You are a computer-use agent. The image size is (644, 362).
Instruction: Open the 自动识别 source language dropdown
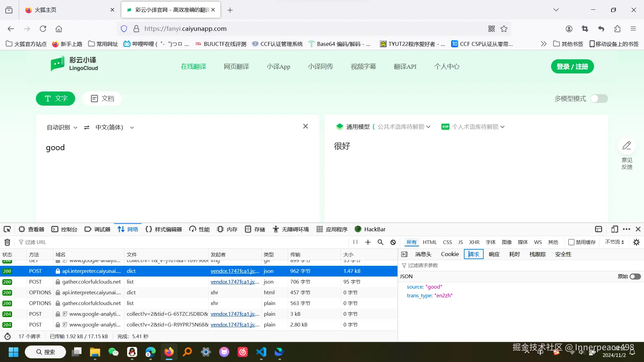point(62,127)
